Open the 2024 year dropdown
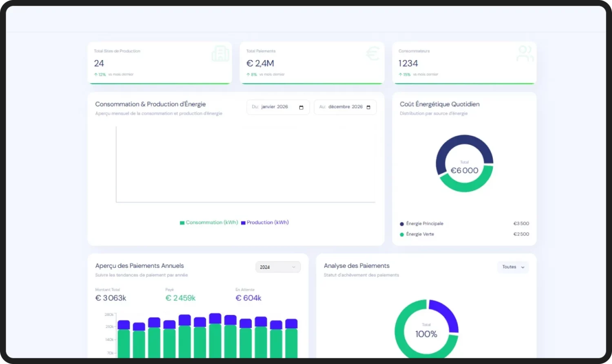The image size is (612, 364). (278, 267)
